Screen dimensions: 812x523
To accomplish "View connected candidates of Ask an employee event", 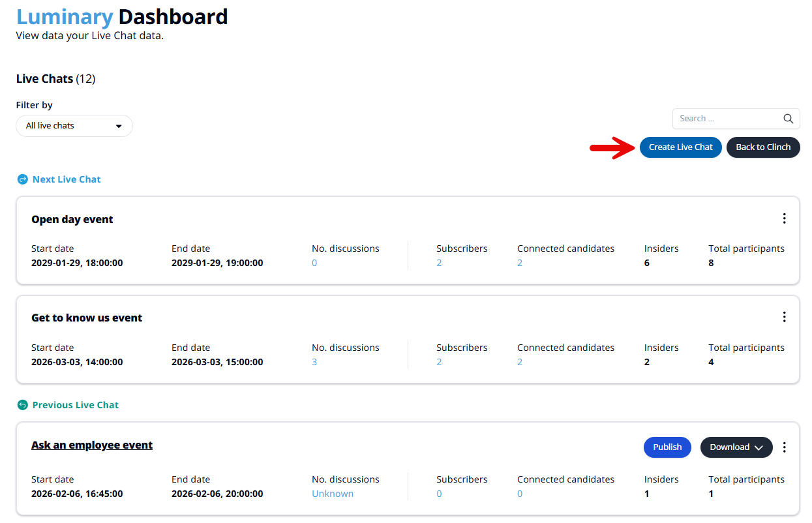I will point(520,494).
